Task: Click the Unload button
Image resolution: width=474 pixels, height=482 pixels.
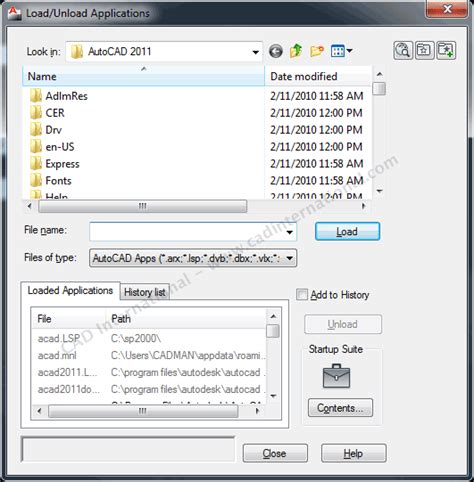Action: pyautogui.click(x=343, y=324)
